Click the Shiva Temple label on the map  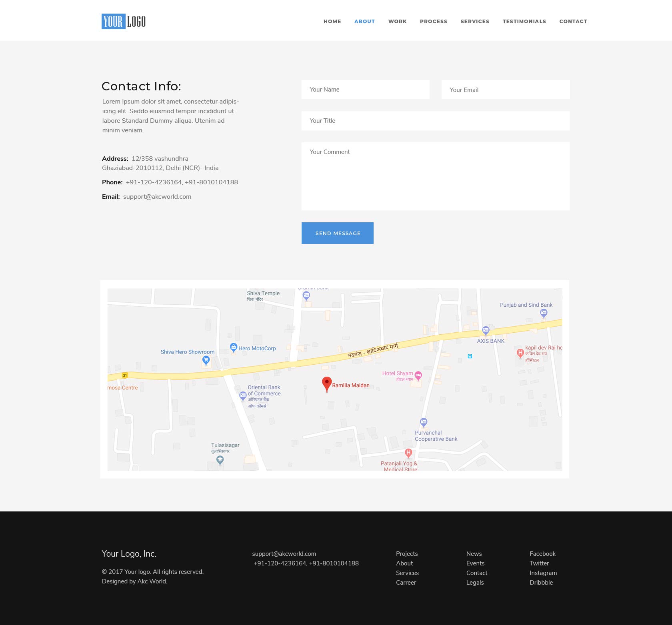263,293
